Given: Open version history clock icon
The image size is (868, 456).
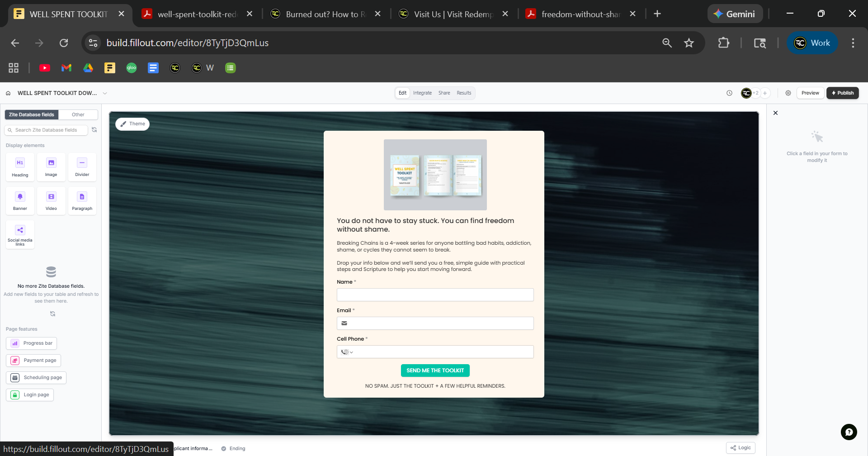Looking at the screenshot, I should click(729, 93).
